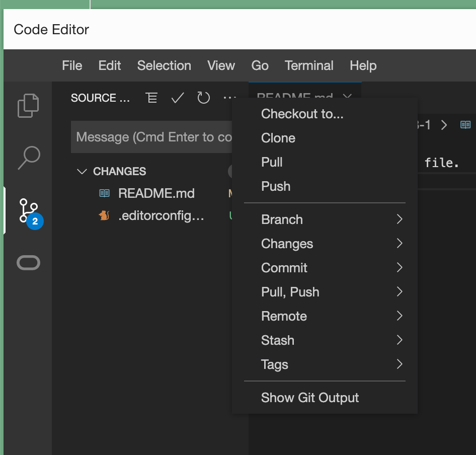Click the Commit checkmark icon
Screen dimensions: 476x455
pyautogui.click(x=177, y=98)
